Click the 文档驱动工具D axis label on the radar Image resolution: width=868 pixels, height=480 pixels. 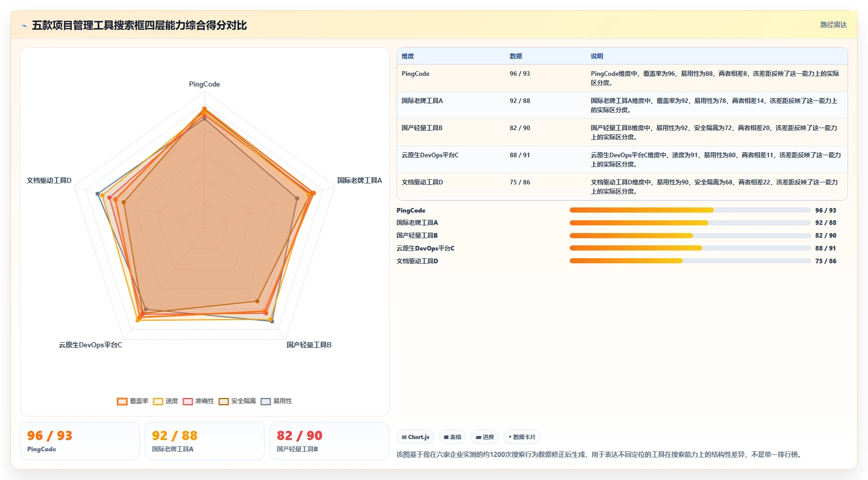[x=49, y=180]
